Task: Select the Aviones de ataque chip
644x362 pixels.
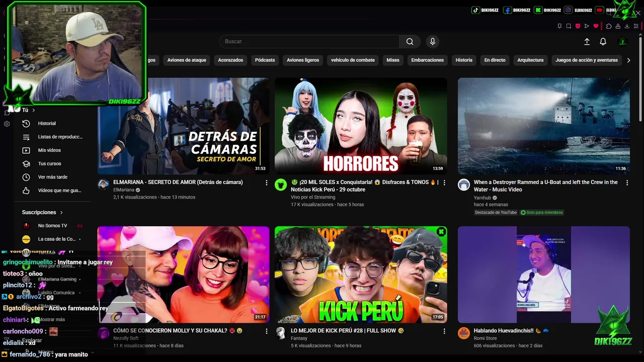Action: click(x=187, y=60)
